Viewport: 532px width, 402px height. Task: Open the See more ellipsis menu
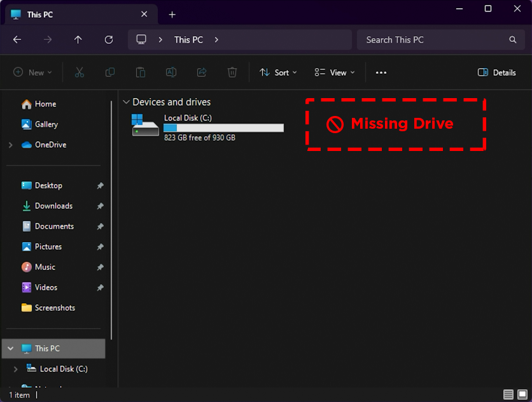click(x=381, y=73)
